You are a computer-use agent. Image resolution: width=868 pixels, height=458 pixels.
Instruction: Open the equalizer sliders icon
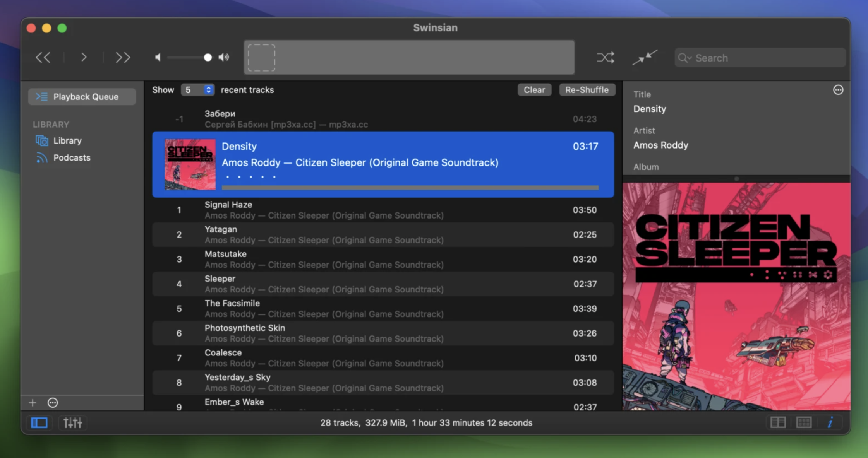pos(72,423)
